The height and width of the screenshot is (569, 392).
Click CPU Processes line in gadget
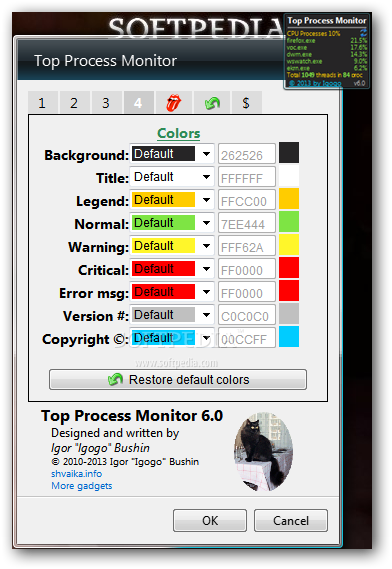(x=313, y=33)
